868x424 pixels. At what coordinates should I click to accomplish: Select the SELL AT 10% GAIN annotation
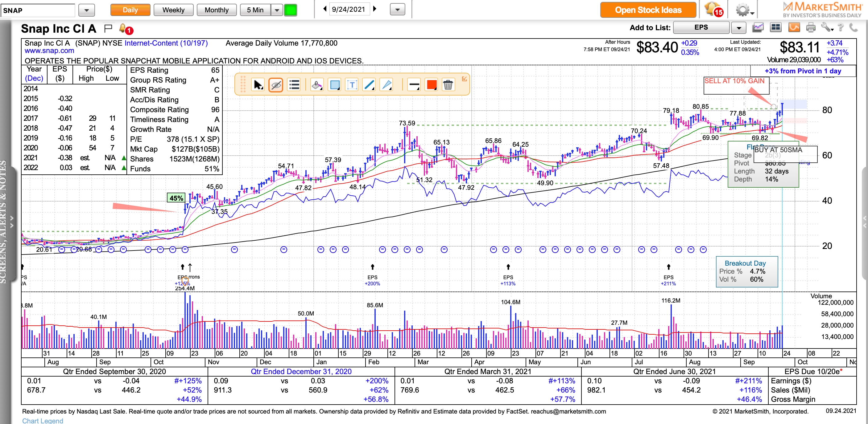coord(736,85)
